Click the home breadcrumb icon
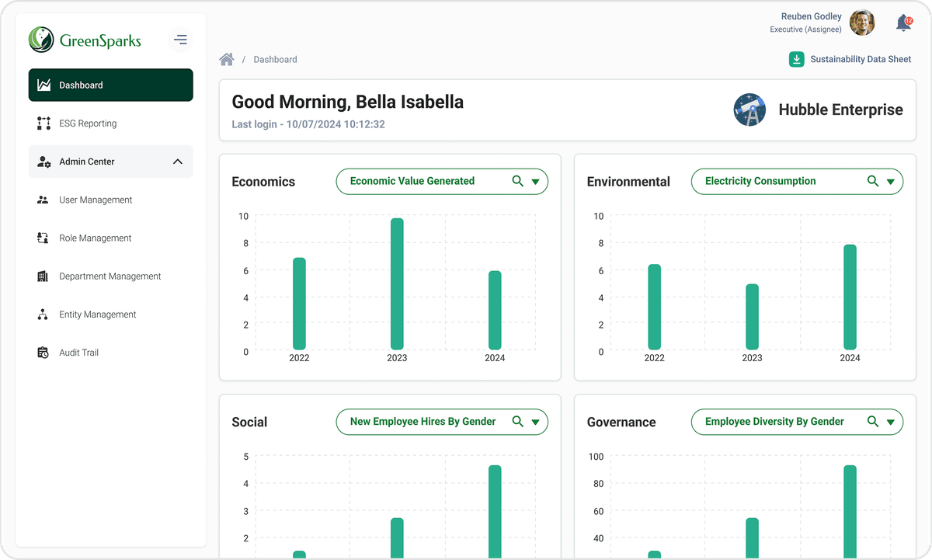This screenshot has width=932, height=560. tap(226, 58)
